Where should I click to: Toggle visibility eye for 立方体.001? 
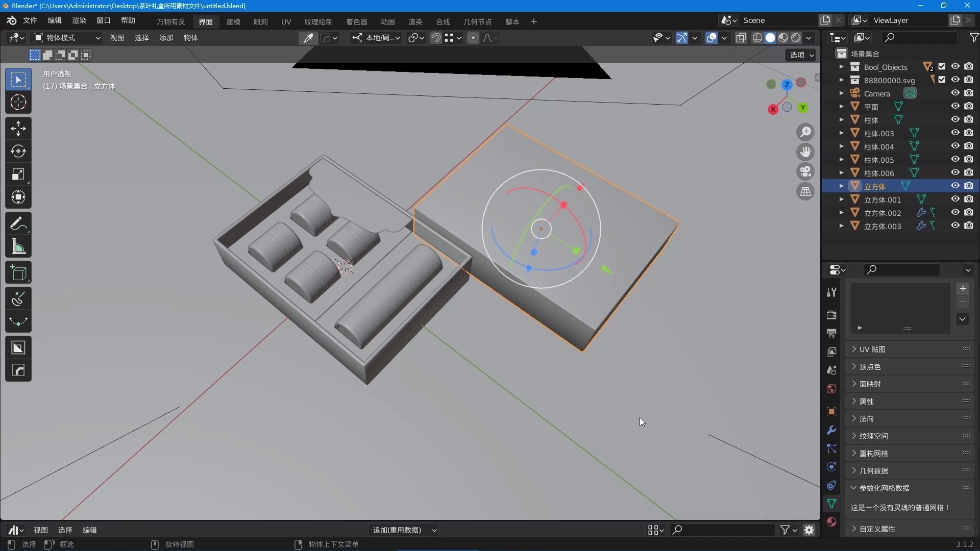(x=955, y=199)
